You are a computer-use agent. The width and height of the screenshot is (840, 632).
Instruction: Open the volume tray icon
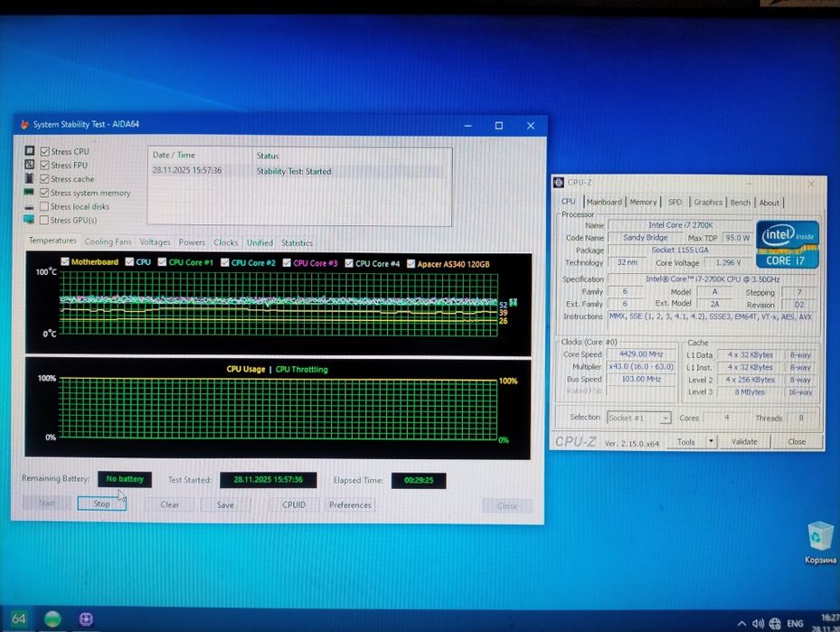pyautogui.click(x=758, y=624)
